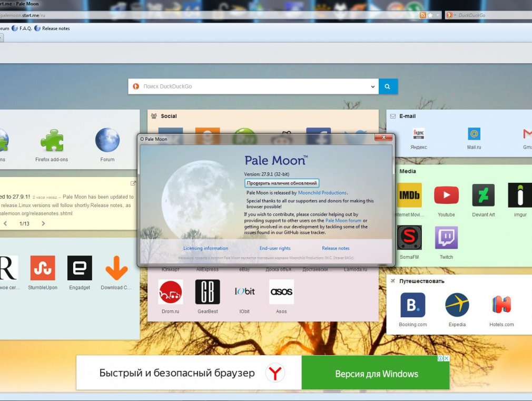Open the Forum globe icon
Image resolution: width=532 pixels, height=401 pixels.
tap(107, 140)
